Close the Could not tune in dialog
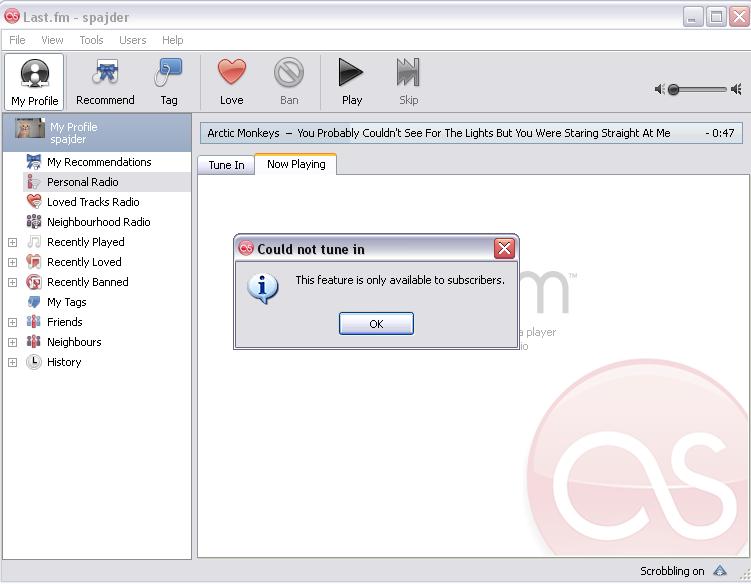The image size is (751, 584). [x=504, y=248]
